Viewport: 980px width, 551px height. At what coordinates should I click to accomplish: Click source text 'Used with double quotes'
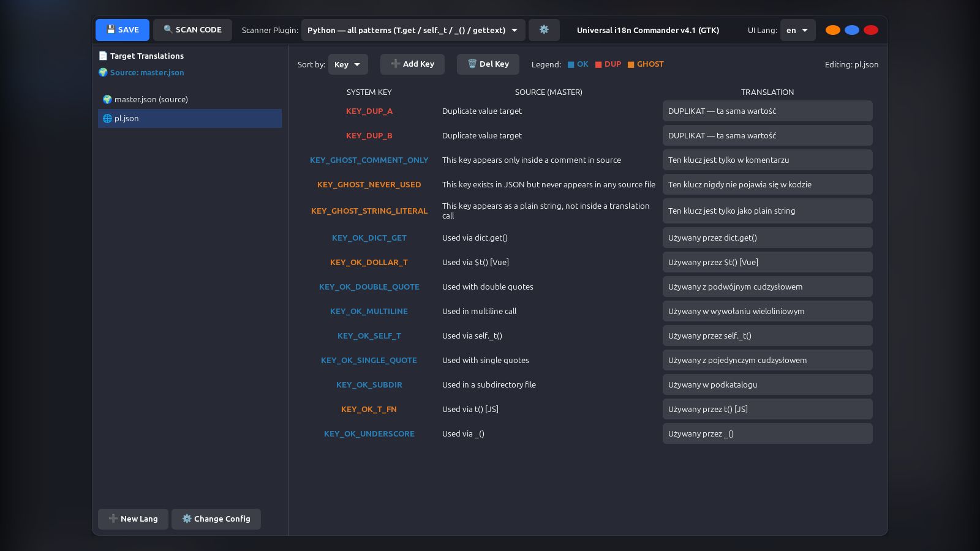pos(488,287)
